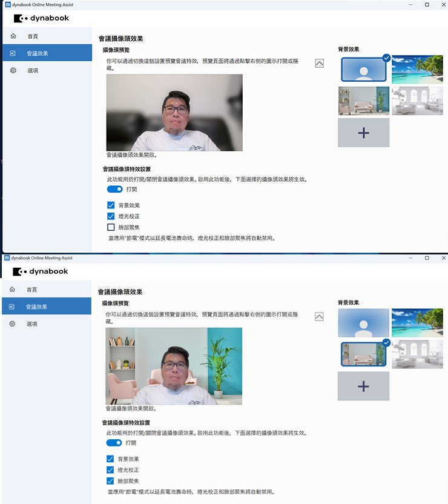This screenshot has height=504, width=448.
Task: Choose beach background in lower window
Action: point(417,323)
